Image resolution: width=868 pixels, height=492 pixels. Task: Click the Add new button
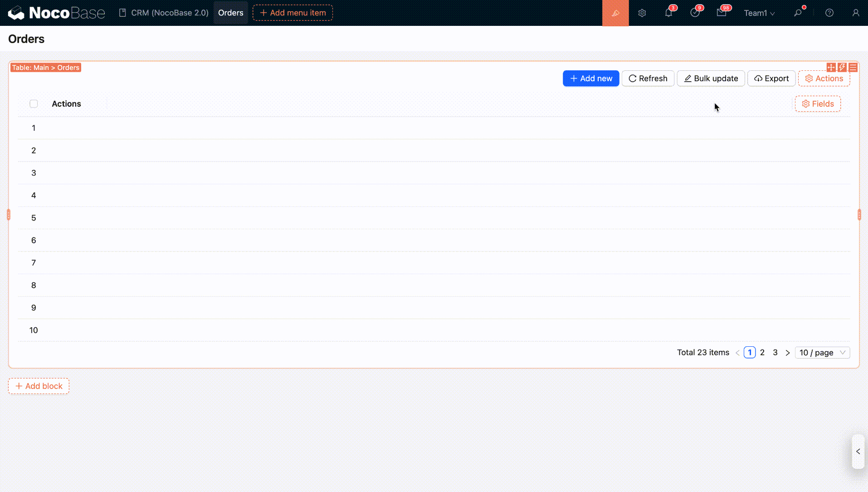(590, 79)
